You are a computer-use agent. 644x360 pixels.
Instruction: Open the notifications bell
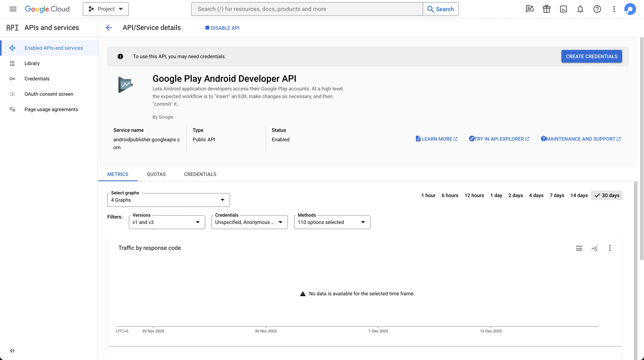click(580, 9)
